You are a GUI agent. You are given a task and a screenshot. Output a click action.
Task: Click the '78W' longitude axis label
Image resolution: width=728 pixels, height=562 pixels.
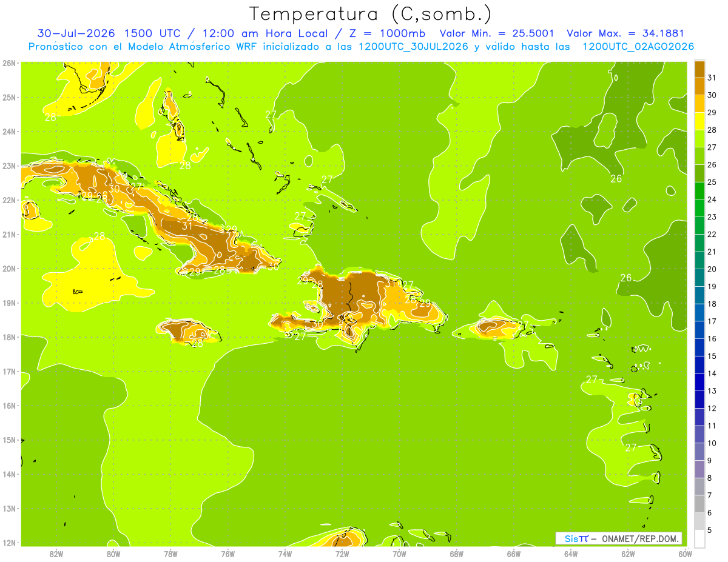[x=170, y=554]
